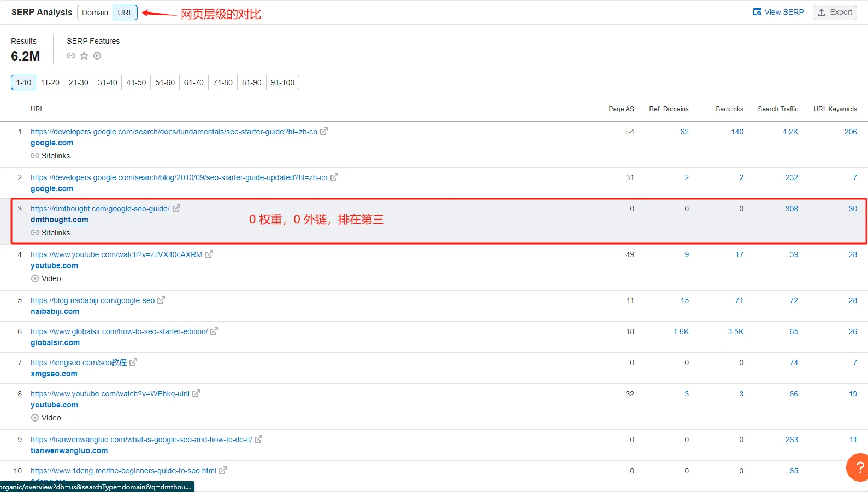
Task: Click Search Traffic value 263 for tianwenwangluo.com
Action: pyautogui.click(x=792, y=440)
